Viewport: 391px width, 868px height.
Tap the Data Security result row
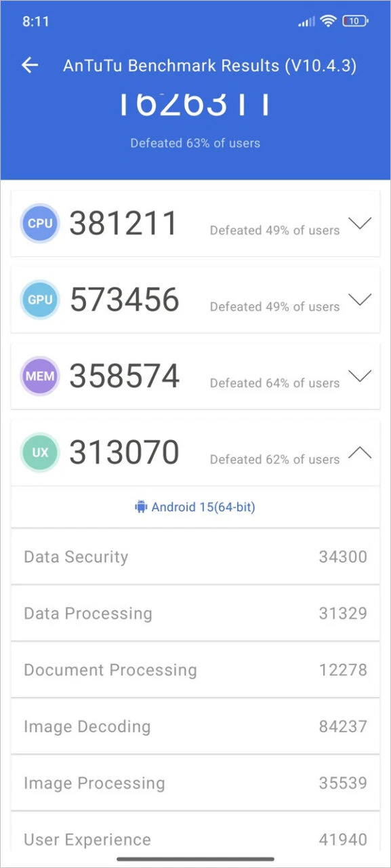coord(195,557)
